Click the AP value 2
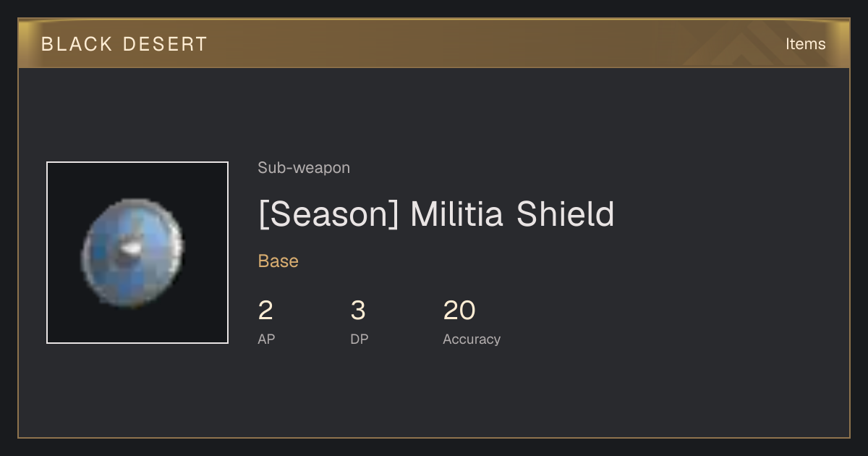Image resolution: width=868 pixels, height=456 pixels. 265,311
